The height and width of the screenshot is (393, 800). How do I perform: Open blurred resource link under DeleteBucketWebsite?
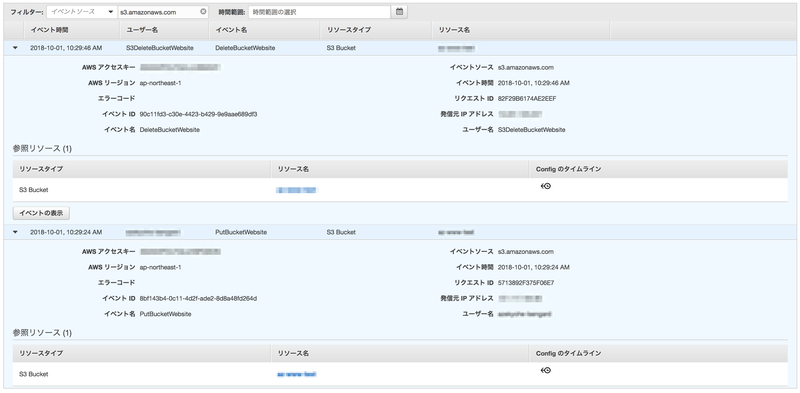pos(296,190)
